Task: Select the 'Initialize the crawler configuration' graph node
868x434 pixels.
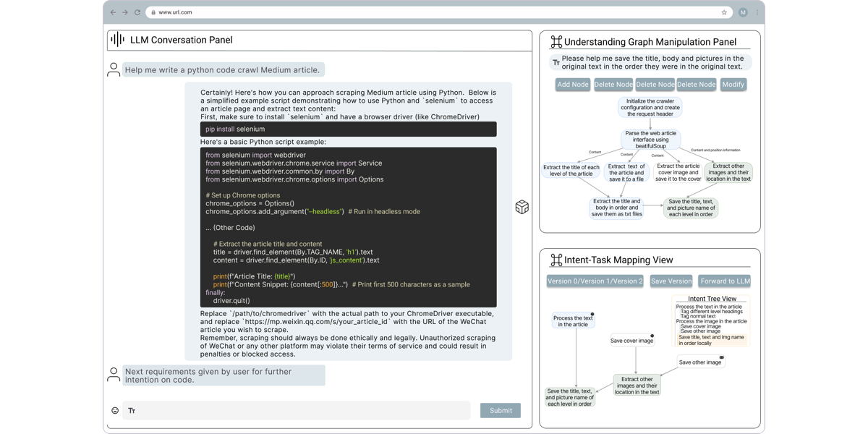Action: 650,108
